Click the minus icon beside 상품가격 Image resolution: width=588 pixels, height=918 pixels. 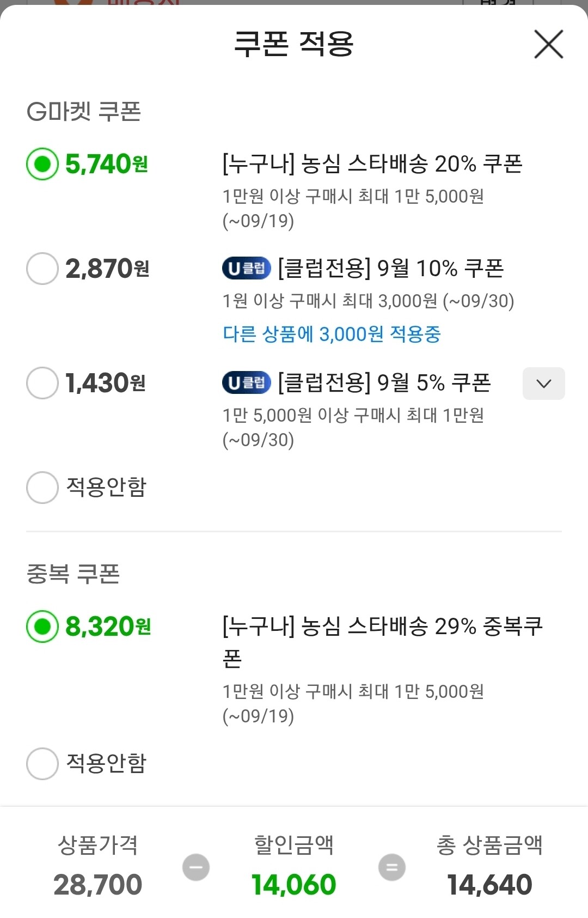click(x=196, y=867)
